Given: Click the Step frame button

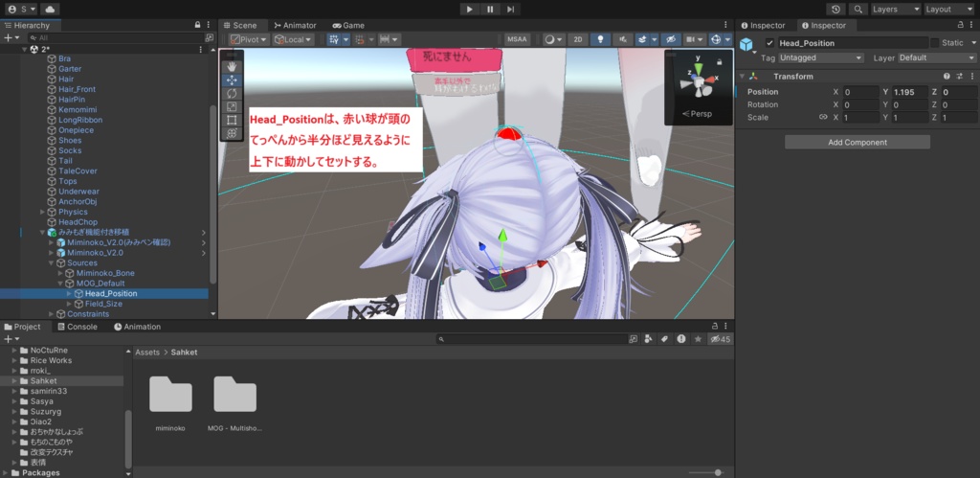Looking at the screenshot, I should point(511,10).
